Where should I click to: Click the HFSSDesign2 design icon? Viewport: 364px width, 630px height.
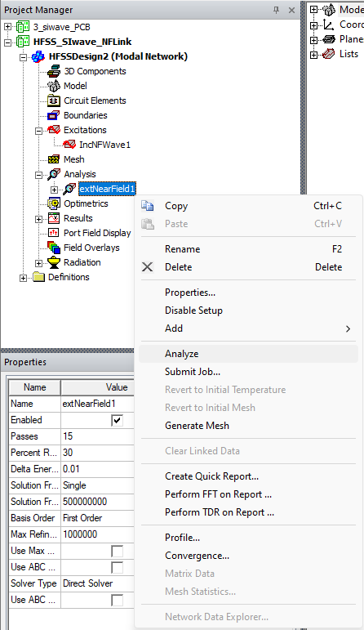click(x=38, y=56)
